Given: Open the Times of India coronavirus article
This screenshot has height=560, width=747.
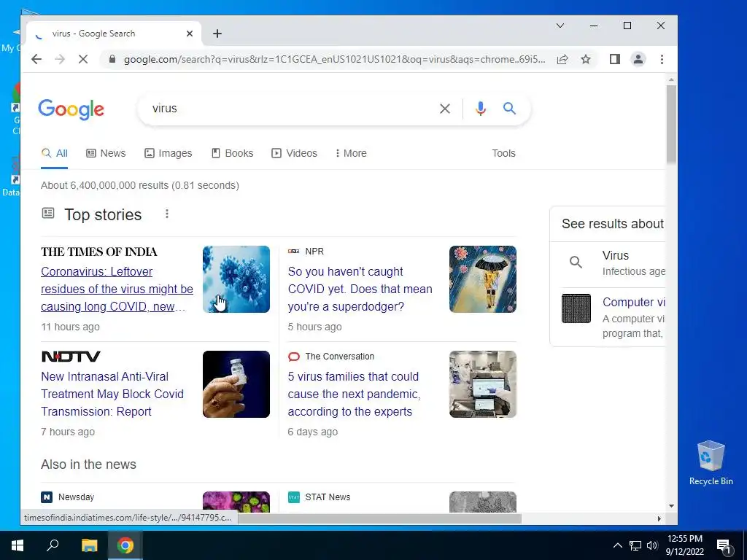Looking at the screenshot, I should pyautogui.click(x=117, y=289).
